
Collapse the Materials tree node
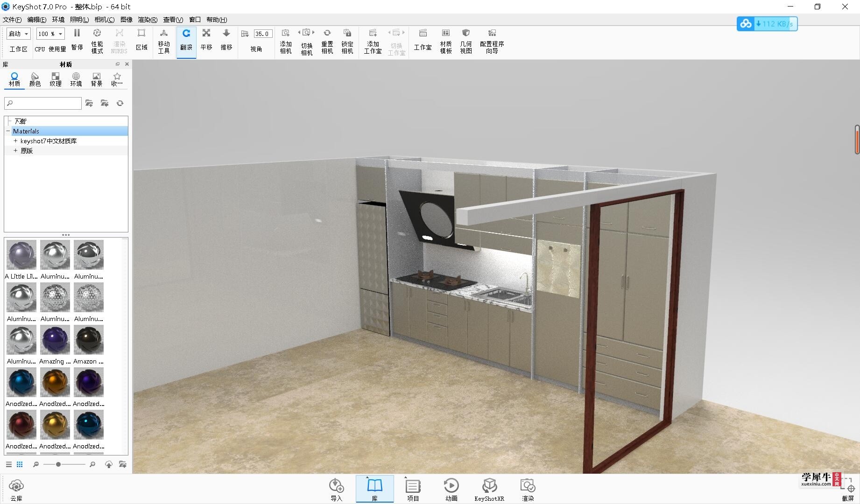8,131
